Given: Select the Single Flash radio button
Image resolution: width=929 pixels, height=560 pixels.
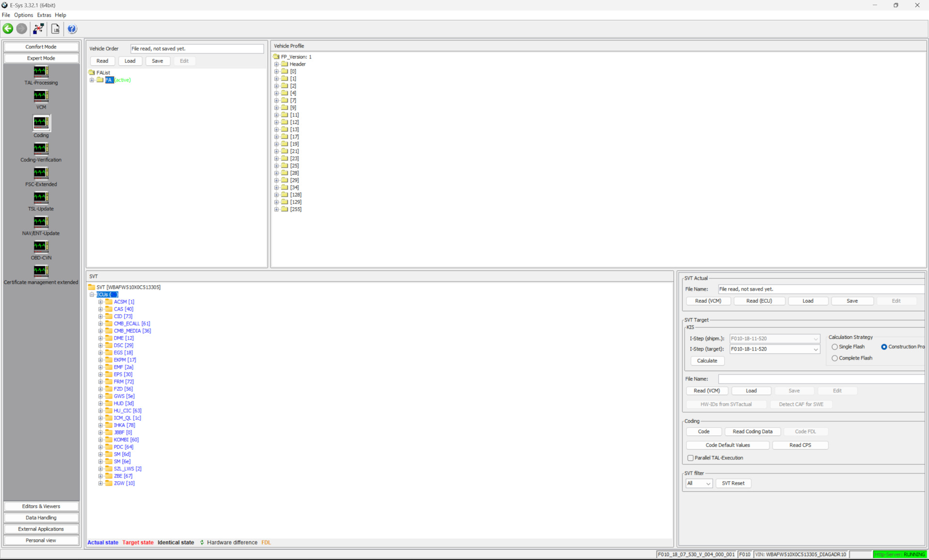Looking at the screenshot, I should point(835,347).
